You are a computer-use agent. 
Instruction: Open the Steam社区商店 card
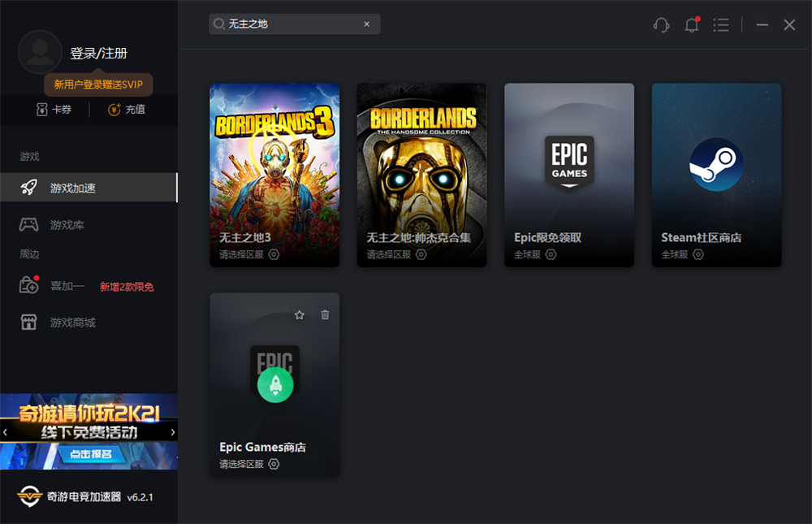pyautogui.click(x=717, y=175)
